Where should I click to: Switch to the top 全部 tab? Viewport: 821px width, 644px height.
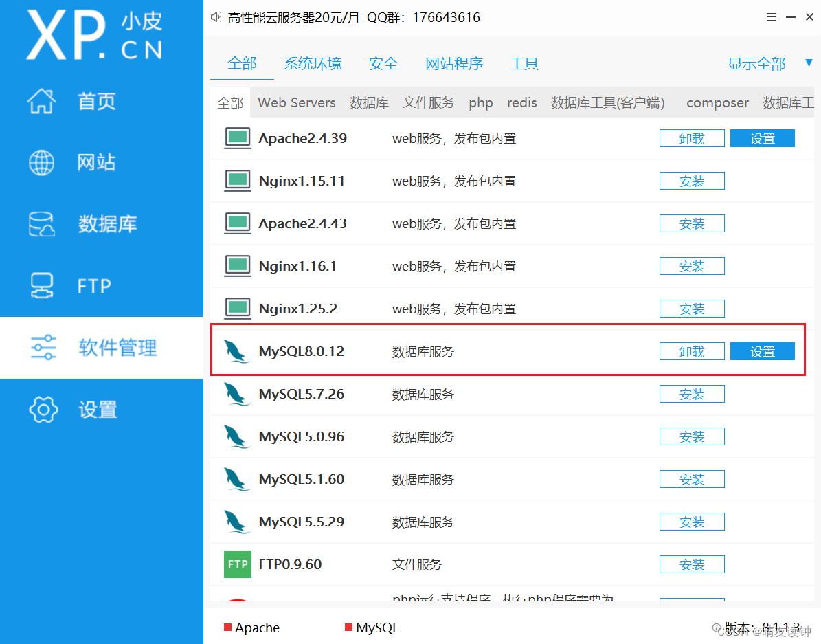pyautogui.click(x=242, y=64)
